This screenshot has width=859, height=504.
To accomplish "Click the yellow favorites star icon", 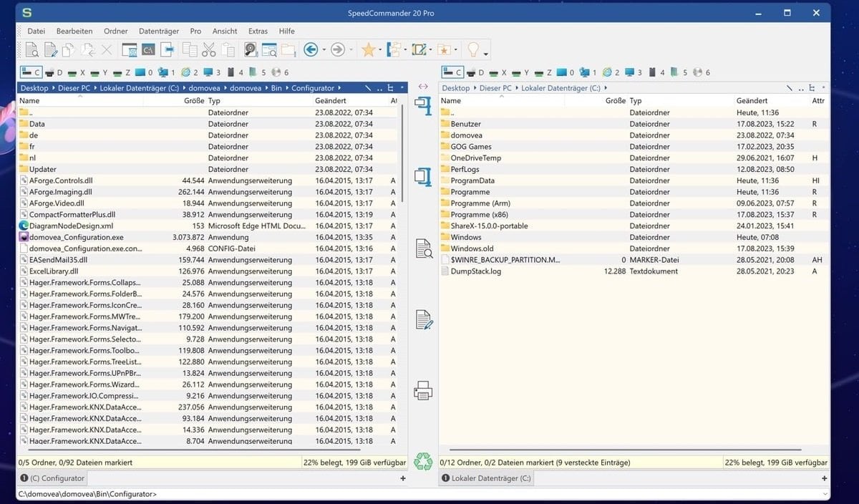I will [x=368, y=49].
